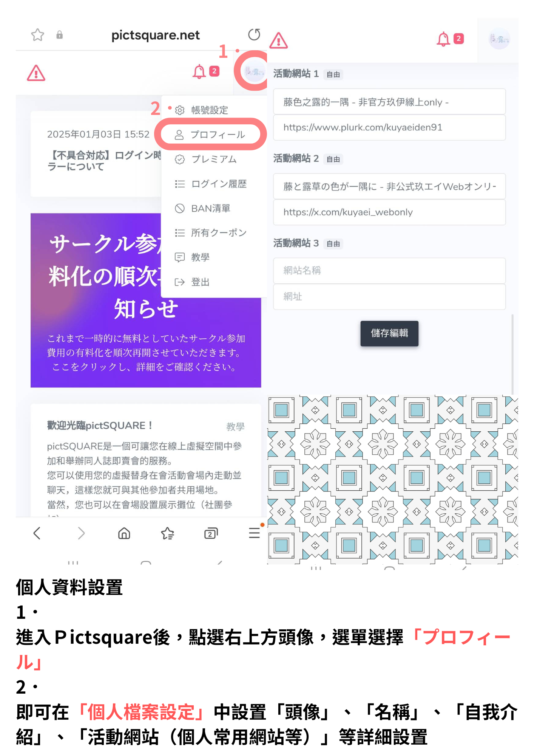Select BAN清單 from the menu

point(210,208)
